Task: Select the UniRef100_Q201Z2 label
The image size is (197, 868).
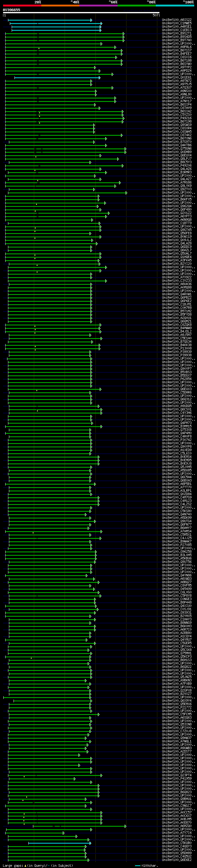Action: click(177, 213)
